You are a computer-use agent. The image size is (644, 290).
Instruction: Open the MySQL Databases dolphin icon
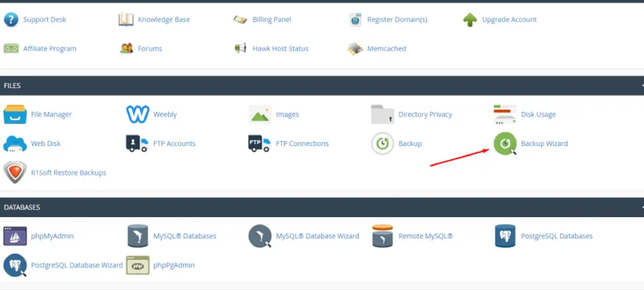point(138,236)
